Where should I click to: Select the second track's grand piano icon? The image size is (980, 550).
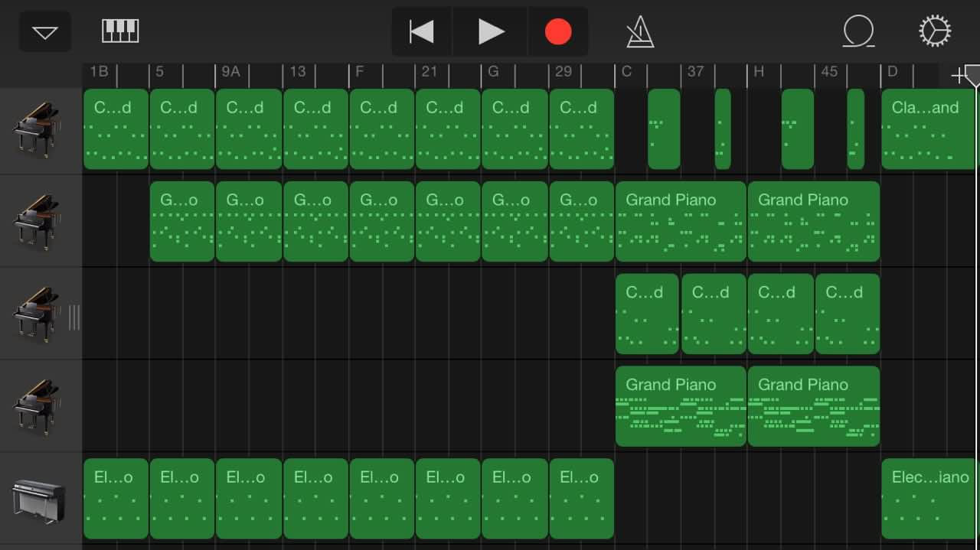click(37, 222)
